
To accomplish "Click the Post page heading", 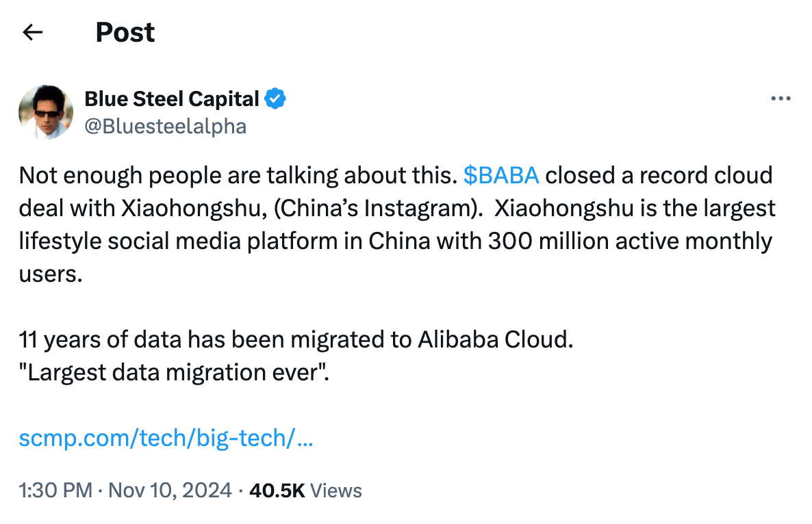I will pyautogui.click(x=125, y=32).
